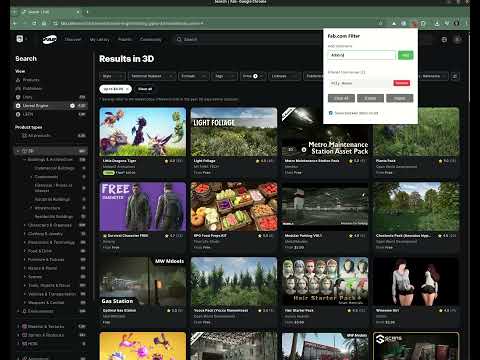This screenshot has width=480, height=360.
Task: Open the Fab logo home link
Action: (49, 39)
